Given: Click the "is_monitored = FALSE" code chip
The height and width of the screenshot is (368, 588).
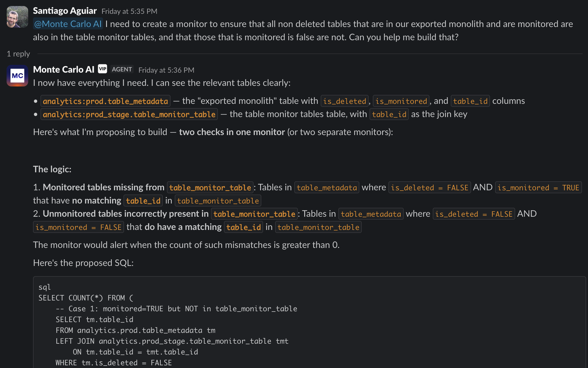Looking at the screenshot, I should [79, 227].
